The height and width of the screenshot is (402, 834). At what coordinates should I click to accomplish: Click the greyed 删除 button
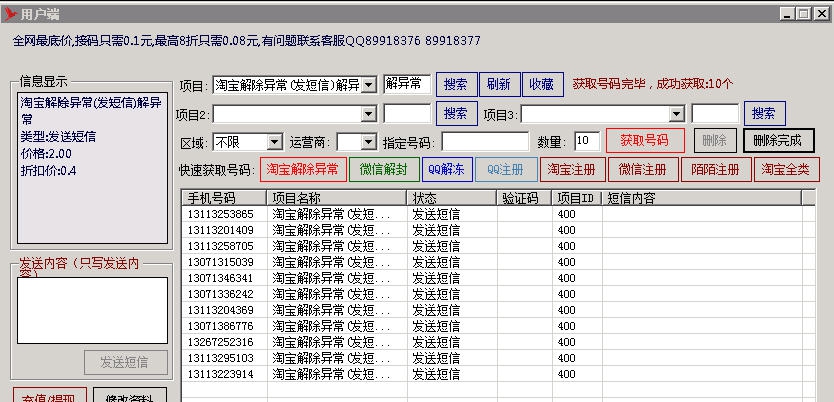point(715,141)
